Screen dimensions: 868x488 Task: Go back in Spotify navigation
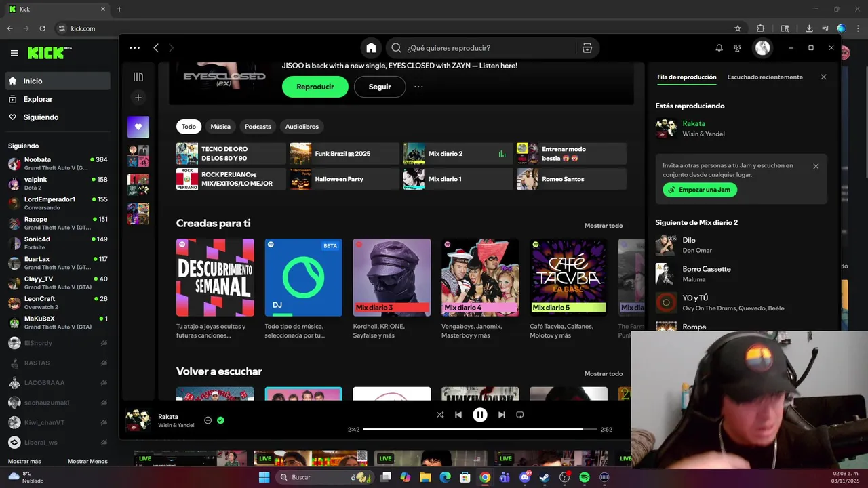tap(156, 48)
